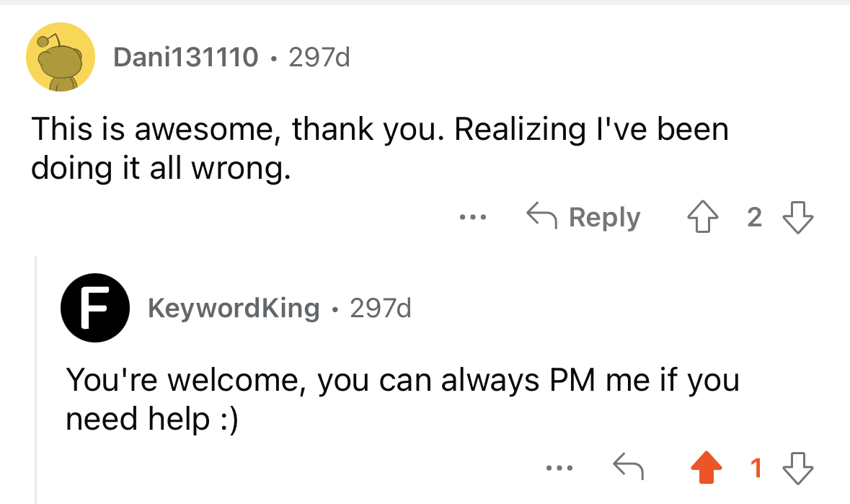Open Dani131110's yellow avatar
The width and height of the screenshot is (850, 504).
[60, 57]
